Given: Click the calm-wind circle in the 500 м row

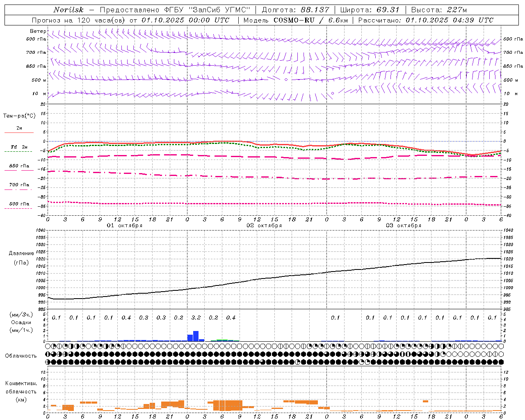Looking at the screenshot, I should coord(286,80).
